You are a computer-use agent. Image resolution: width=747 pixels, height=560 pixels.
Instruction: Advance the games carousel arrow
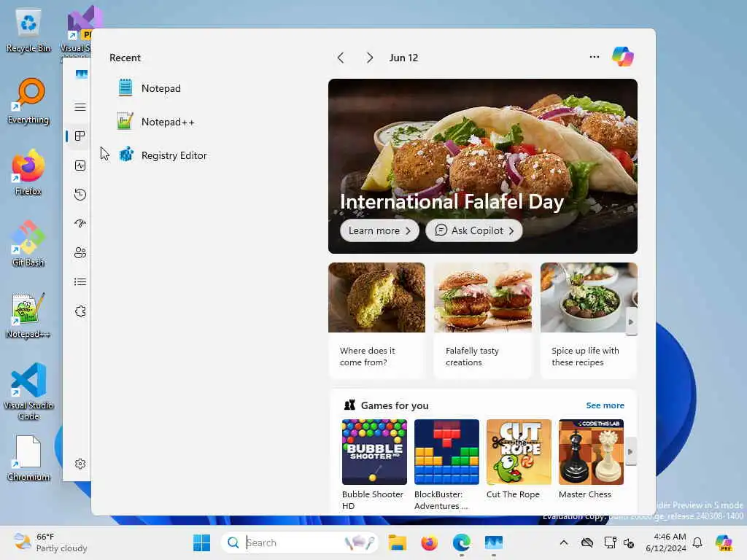tap(631, 451)
